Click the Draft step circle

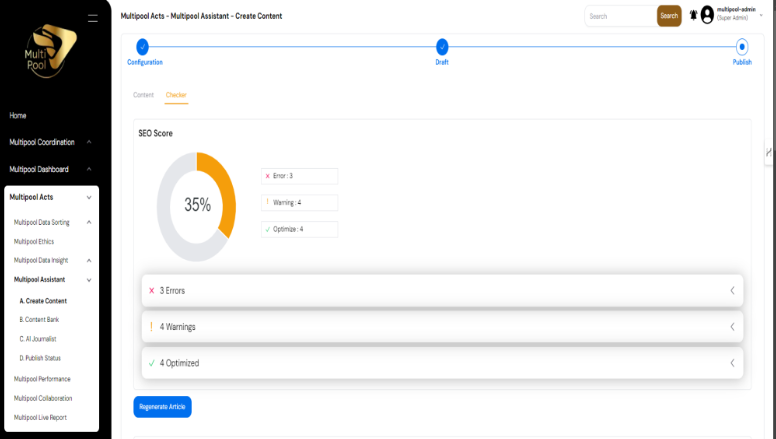[442, 47]
